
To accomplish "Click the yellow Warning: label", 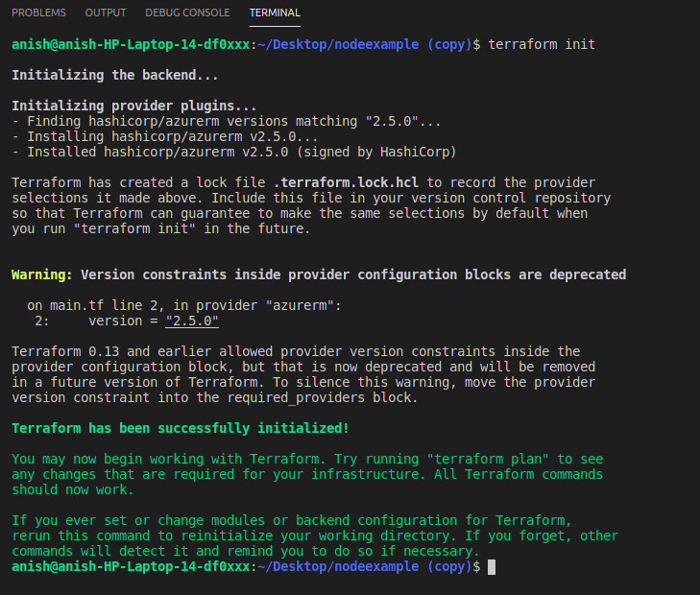I will 42,274.
